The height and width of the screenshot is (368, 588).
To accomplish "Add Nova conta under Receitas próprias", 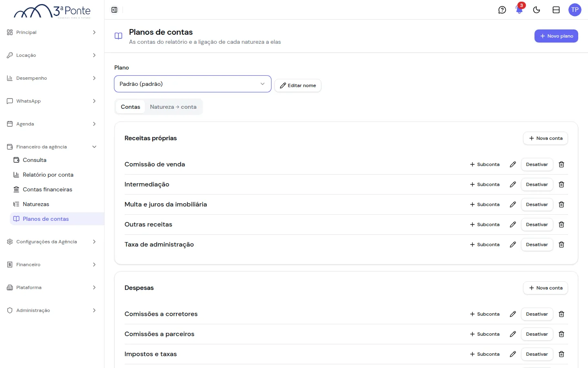I will pos(546,138).
